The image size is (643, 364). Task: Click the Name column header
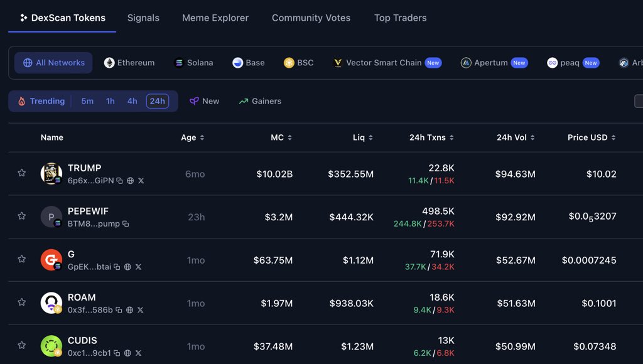point(51,137)
